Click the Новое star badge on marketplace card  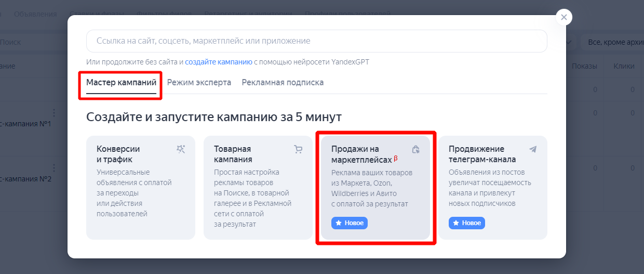tap(350, 223)
